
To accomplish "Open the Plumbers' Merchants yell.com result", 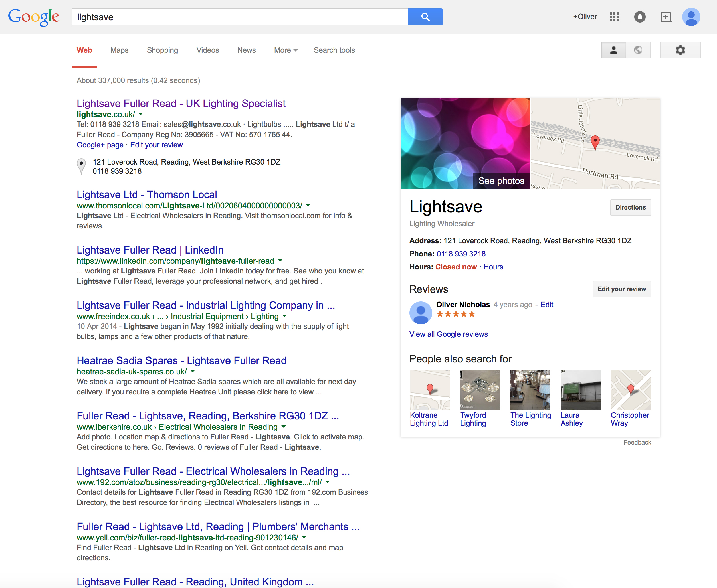I will coord(218,526).
